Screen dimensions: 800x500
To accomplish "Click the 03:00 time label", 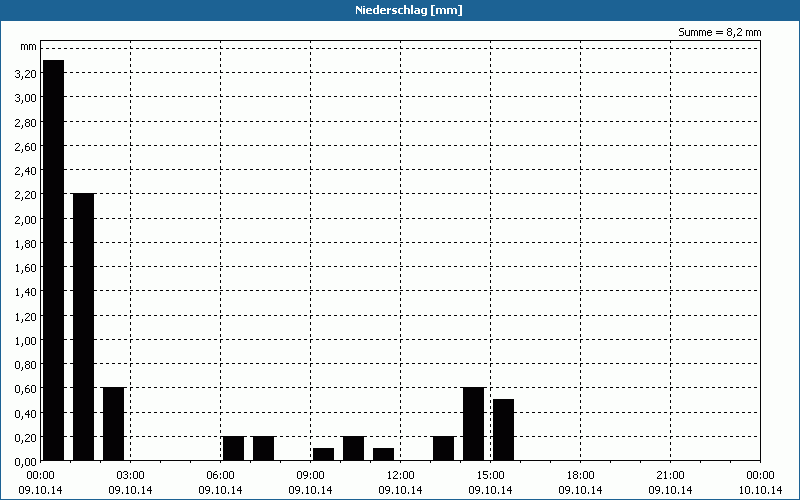I will click(131, 476).
